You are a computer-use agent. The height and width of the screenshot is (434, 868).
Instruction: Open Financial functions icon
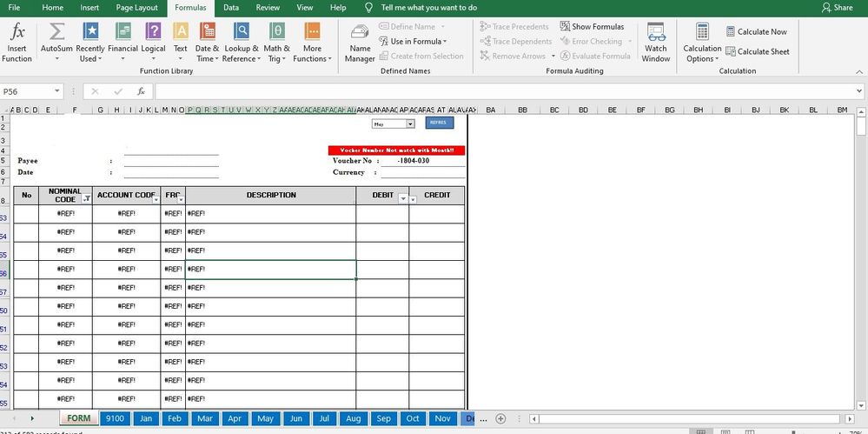(x=123, y=32)
